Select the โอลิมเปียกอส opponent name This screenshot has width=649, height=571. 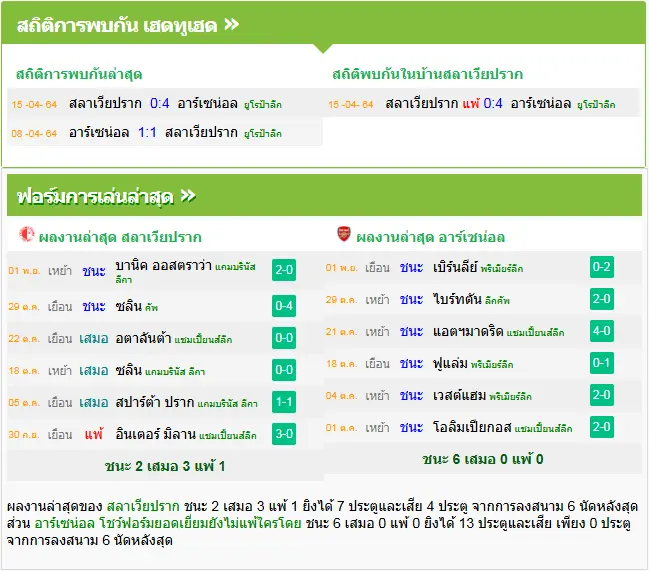pos(472,427)
